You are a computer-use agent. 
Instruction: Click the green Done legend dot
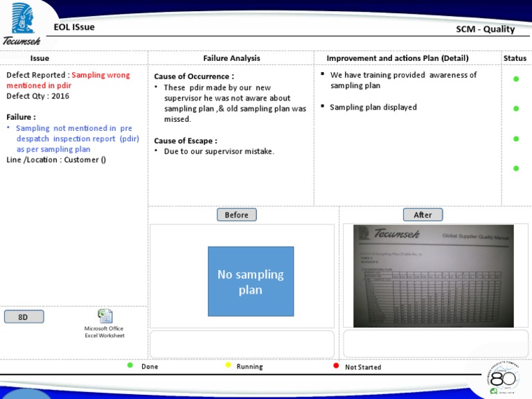130,366
